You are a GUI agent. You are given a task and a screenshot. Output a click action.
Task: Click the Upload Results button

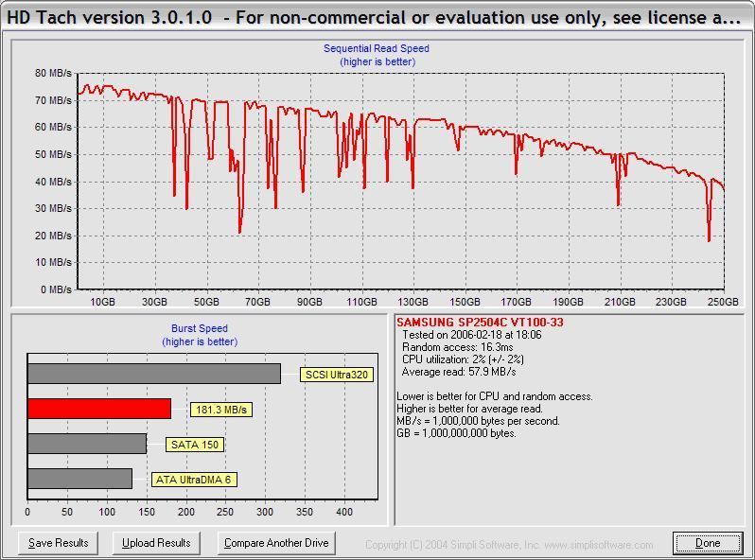tap(156, 543)
